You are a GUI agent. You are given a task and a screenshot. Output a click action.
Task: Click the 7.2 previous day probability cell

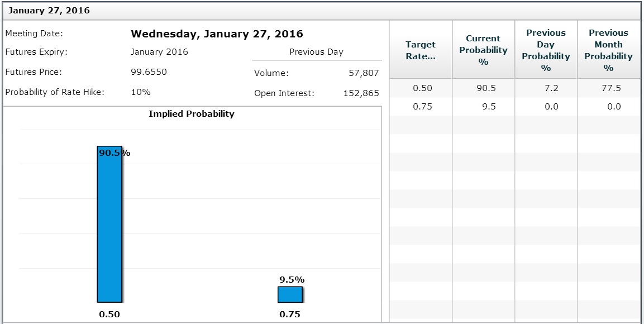tap(551, 88)
